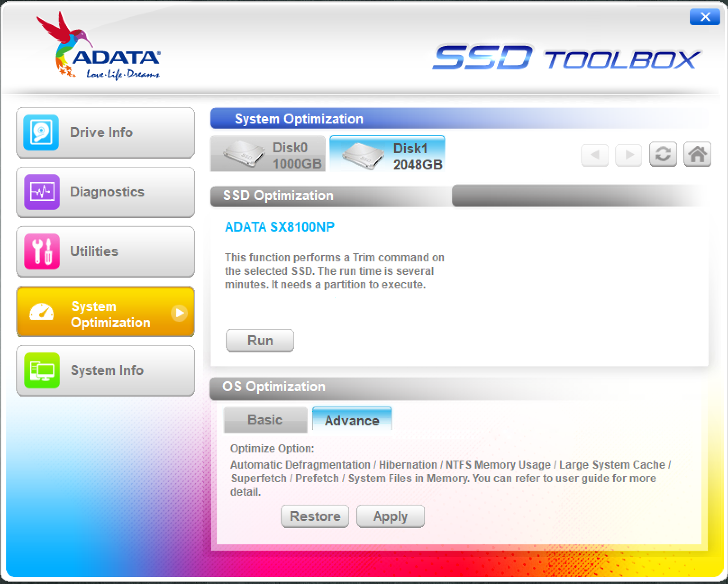Click the Optimize Option label

click(272, 449)
